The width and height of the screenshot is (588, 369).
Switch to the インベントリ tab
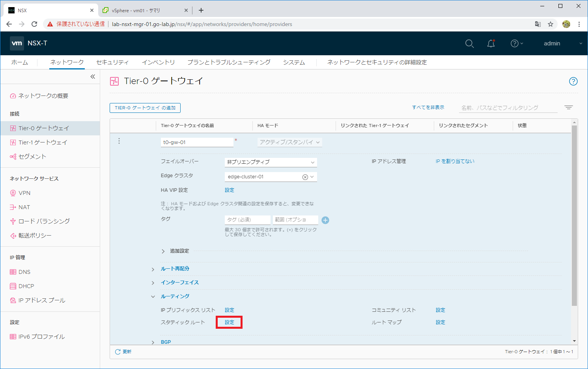point(158,62)
